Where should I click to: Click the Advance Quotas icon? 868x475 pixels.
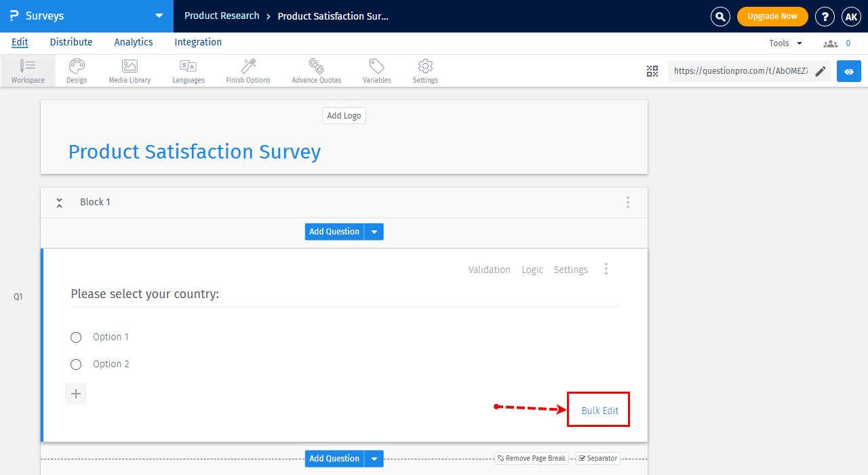point(316,70)
